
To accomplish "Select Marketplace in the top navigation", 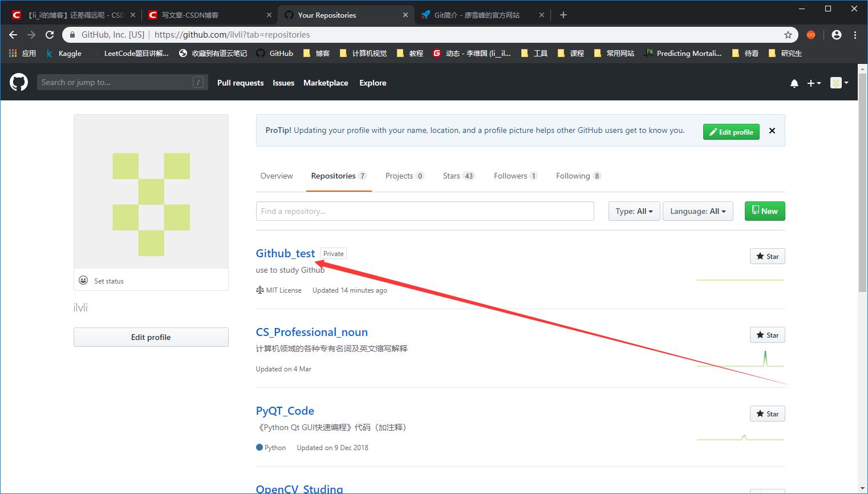I will point(326,83).
